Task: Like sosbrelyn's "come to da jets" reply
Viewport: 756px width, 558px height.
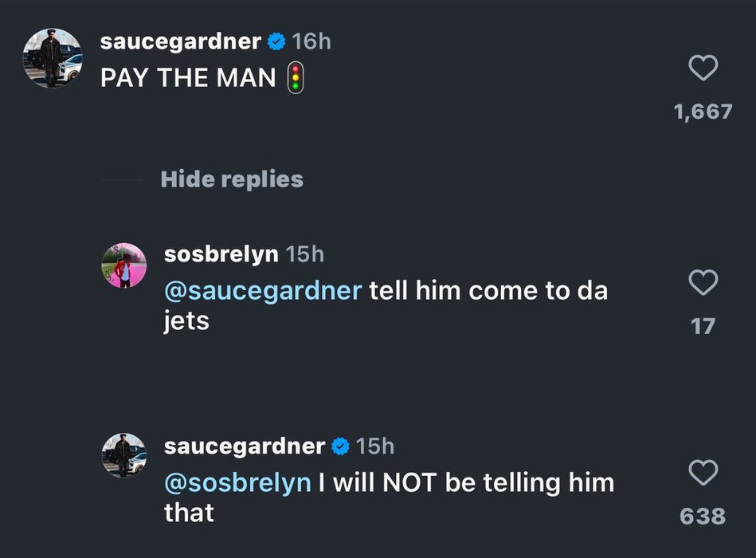Action: click(703, 282)
